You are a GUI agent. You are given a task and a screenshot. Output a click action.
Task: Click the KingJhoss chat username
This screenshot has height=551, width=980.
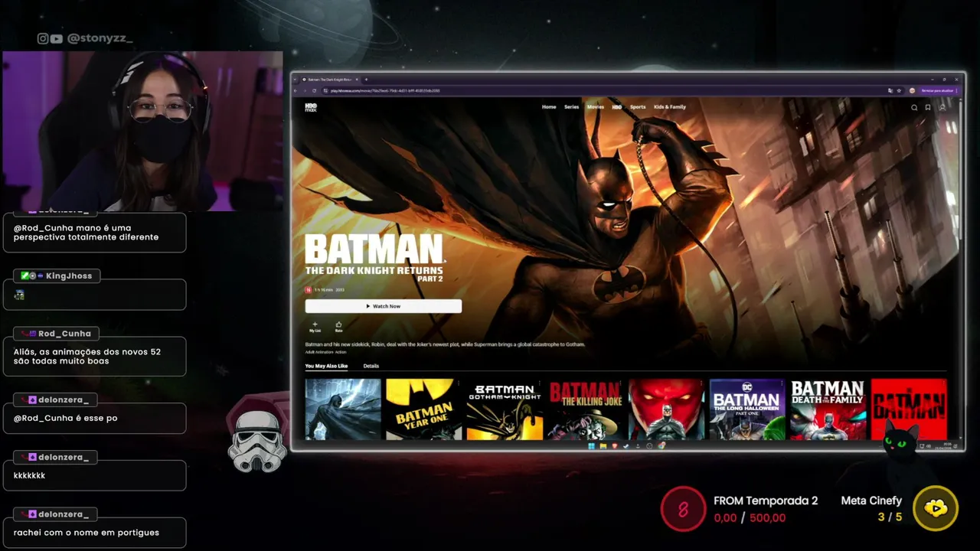coord(69,275)
